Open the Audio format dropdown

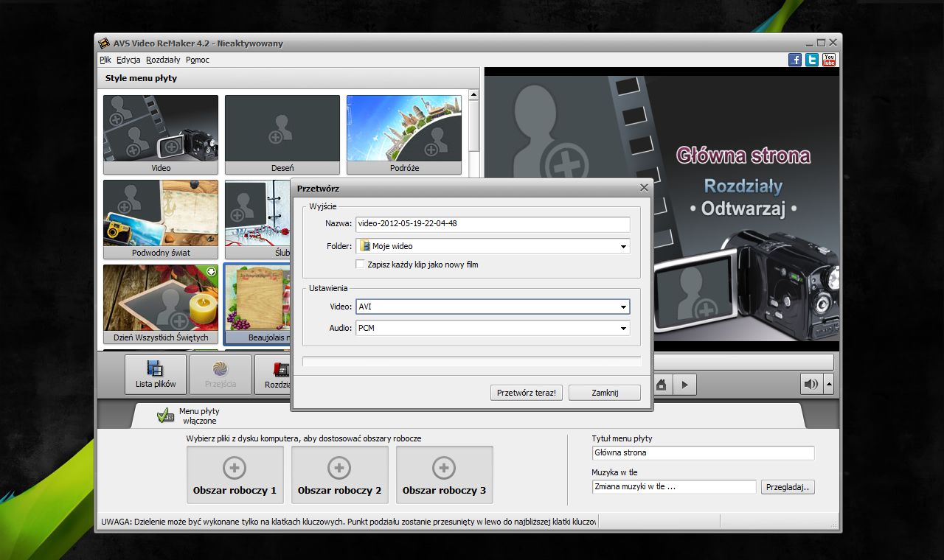(x=623, y=328)
